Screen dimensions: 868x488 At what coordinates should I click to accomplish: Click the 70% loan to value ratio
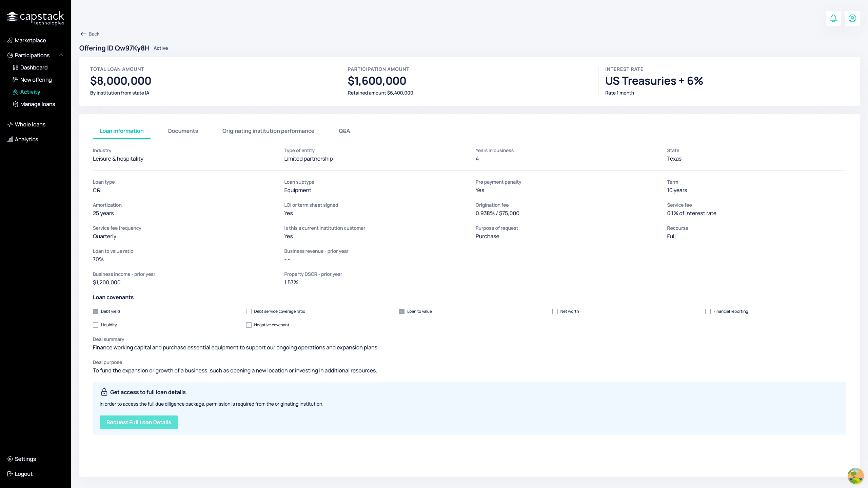[98, 260]
